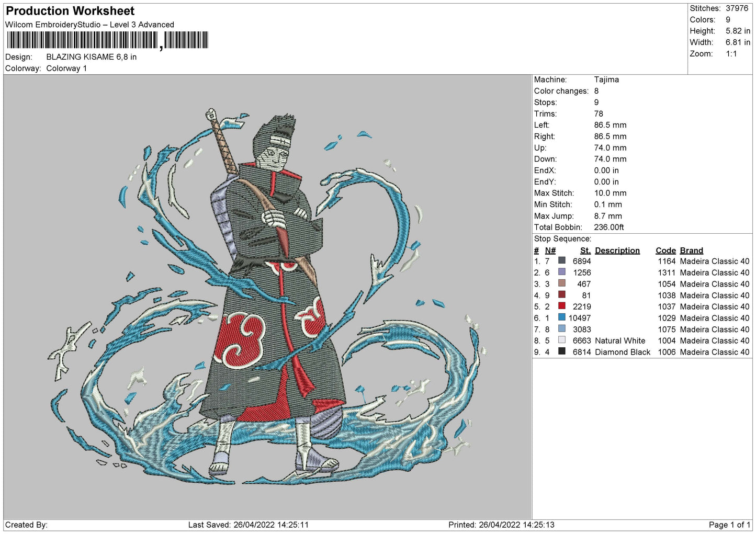Screen dimensions: 756x534
Task: Click the height value "5.82 in"
Action: [738, 31]
